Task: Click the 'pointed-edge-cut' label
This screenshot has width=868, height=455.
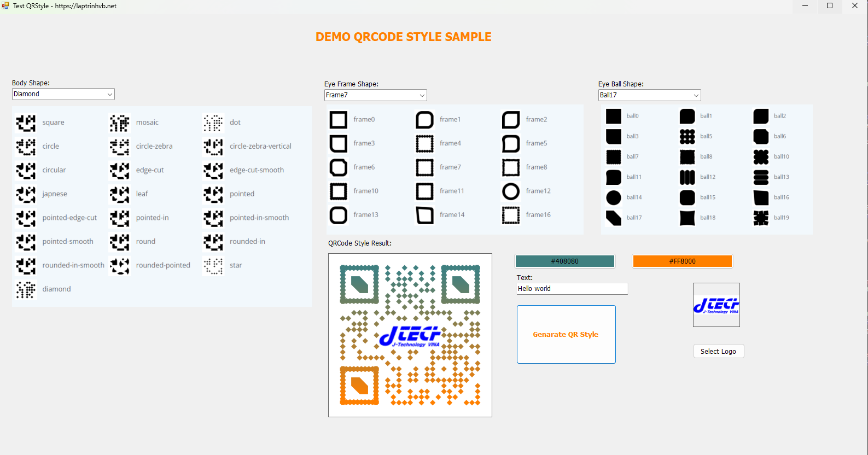Action: [69, 218]
